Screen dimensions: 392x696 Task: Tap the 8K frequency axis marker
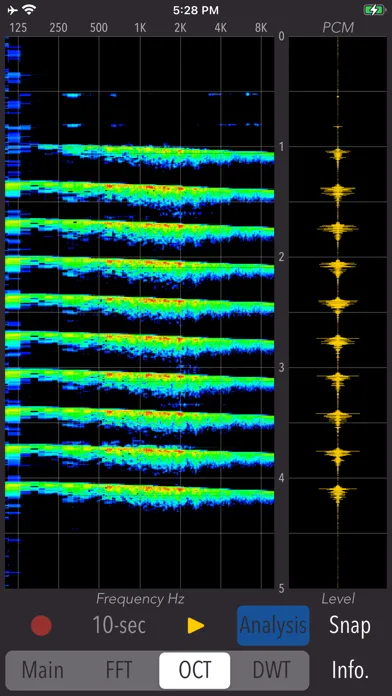click(261, 28)
